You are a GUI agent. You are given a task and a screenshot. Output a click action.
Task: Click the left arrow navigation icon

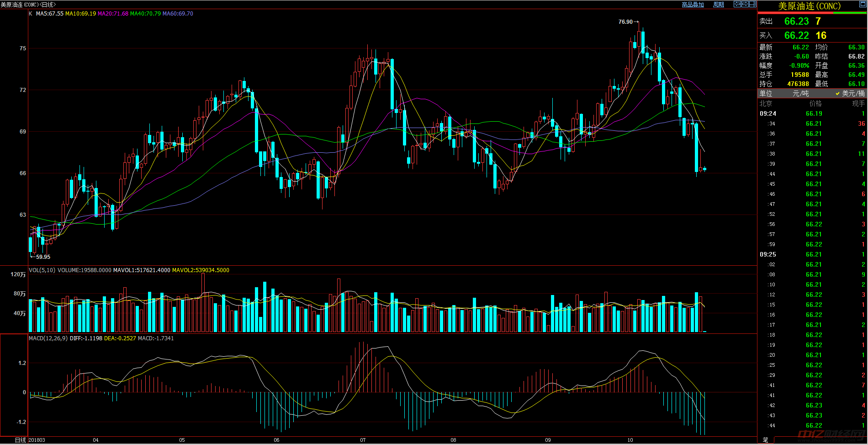(737, 4)
